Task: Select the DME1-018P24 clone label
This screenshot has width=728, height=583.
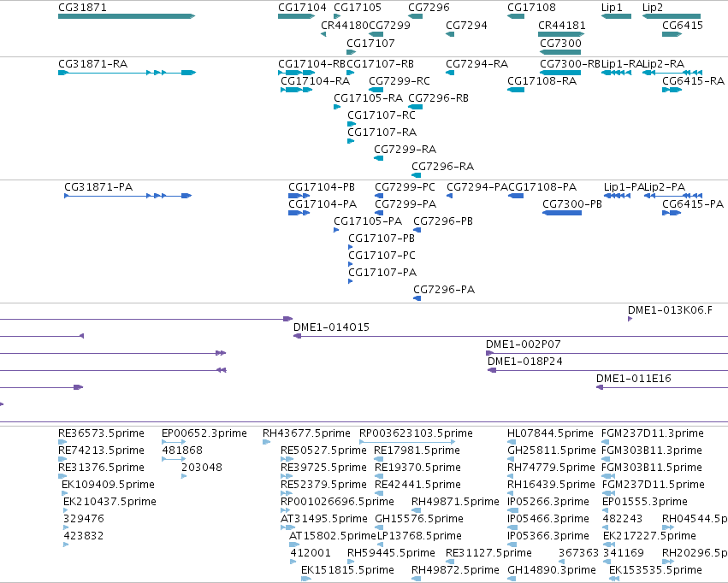Action: click(524, 362)
